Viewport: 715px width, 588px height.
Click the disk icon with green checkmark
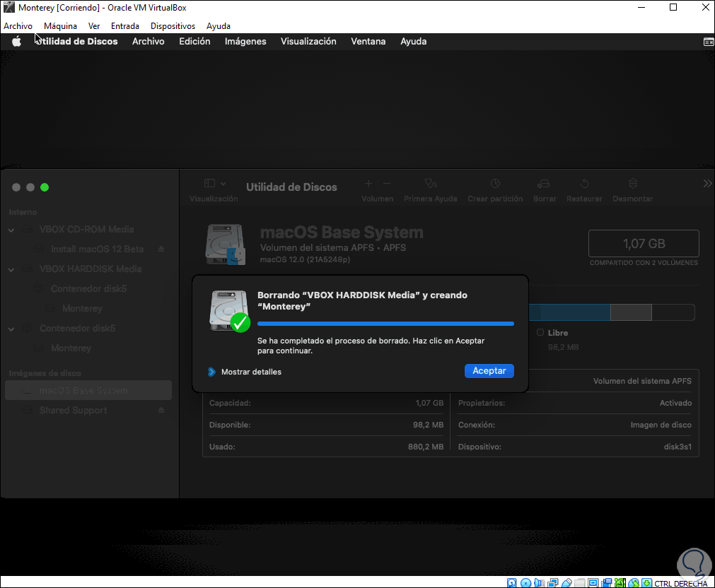coord(229,311)
